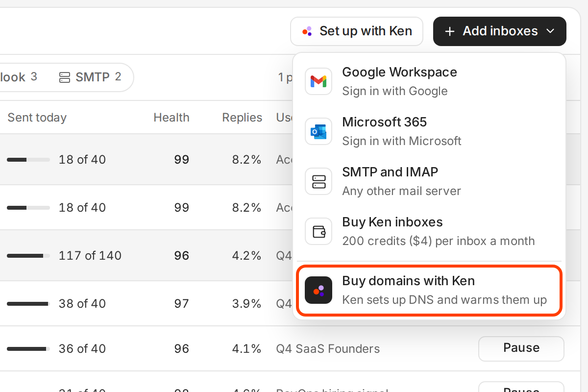Sort by the Replies column header

[x=242, y=118]
